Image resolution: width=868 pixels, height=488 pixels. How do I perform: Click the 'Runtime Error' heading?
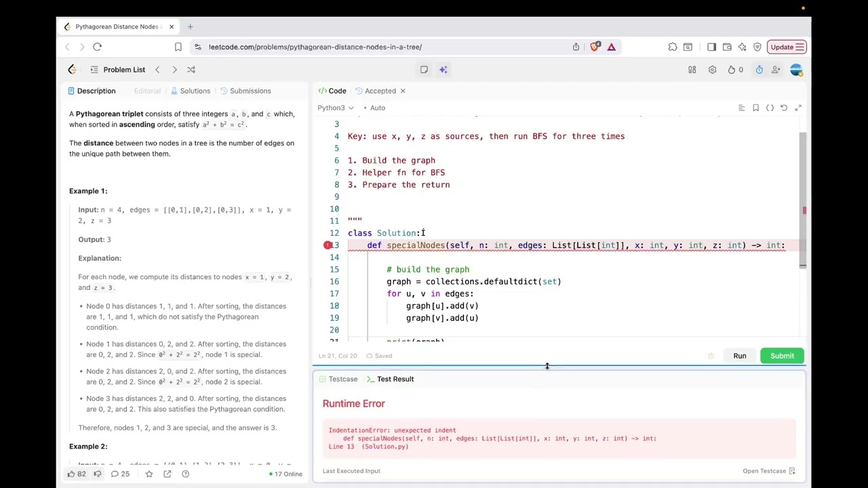(x=353, y=404)
